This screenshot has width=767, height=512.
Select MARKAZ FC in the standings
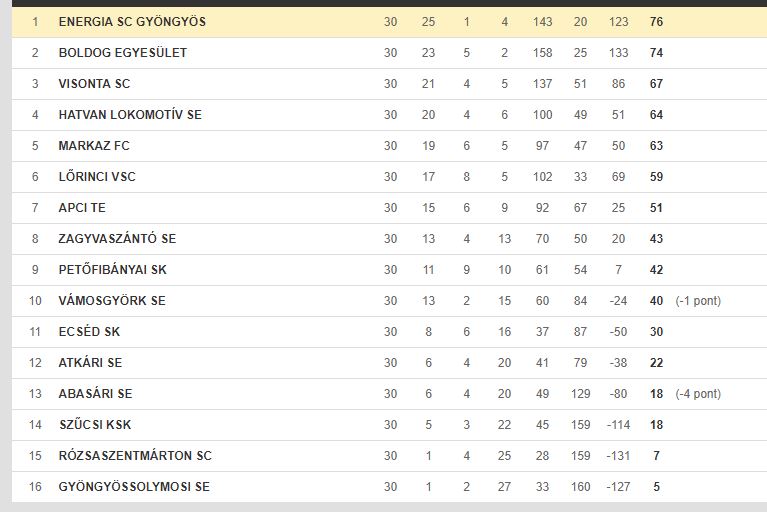coord(94,146)
